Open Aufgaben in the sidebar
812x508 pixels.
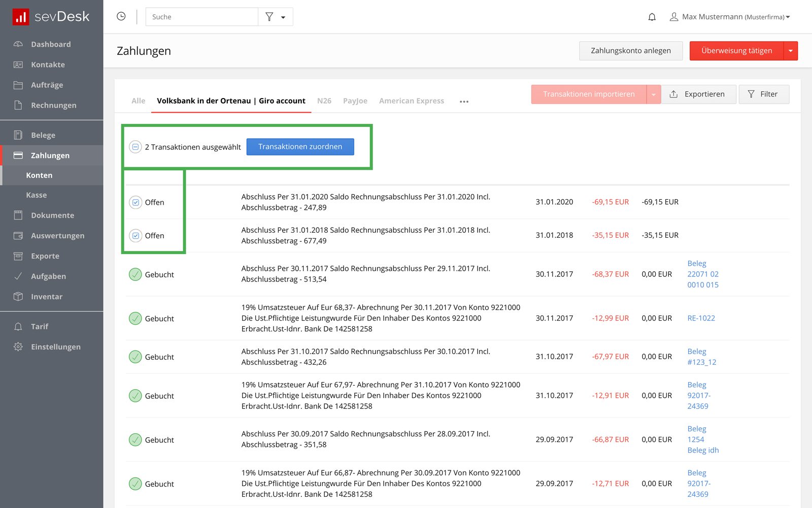(x=51, y=276)
